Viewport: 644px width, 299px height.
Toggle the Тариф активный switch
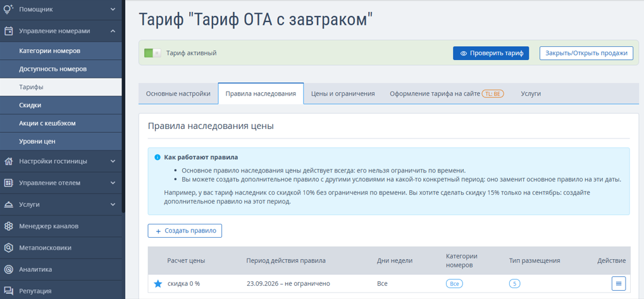(x=152, y=53)
